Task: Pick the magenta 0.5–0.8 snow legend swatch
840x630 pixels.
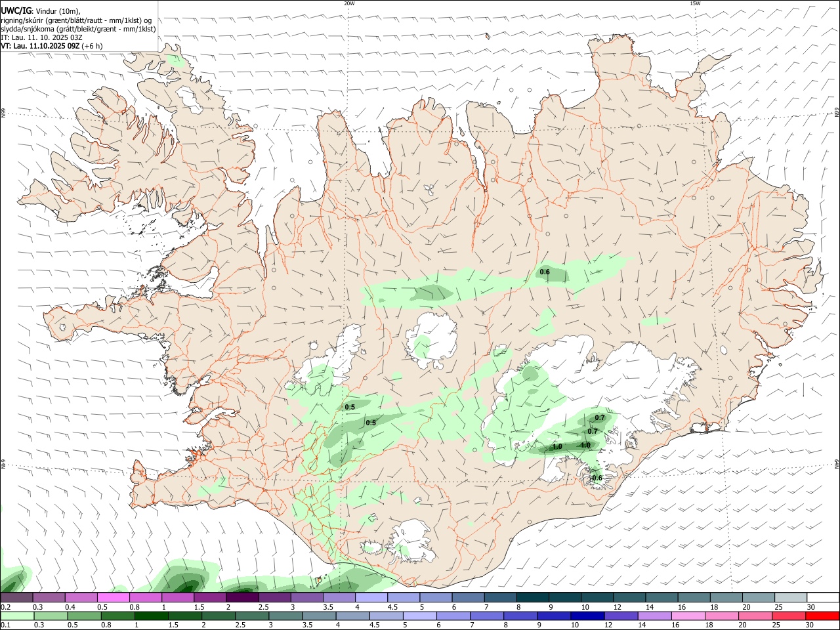Action: pyautogui.click(x=114, y=597)
